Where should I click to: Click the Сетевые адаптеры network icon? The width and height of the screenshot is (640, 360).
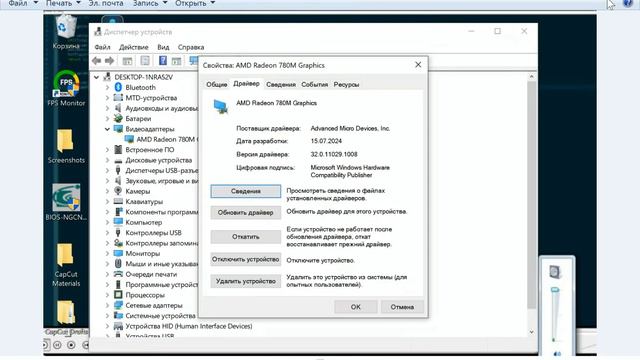[x=118, y=305]
